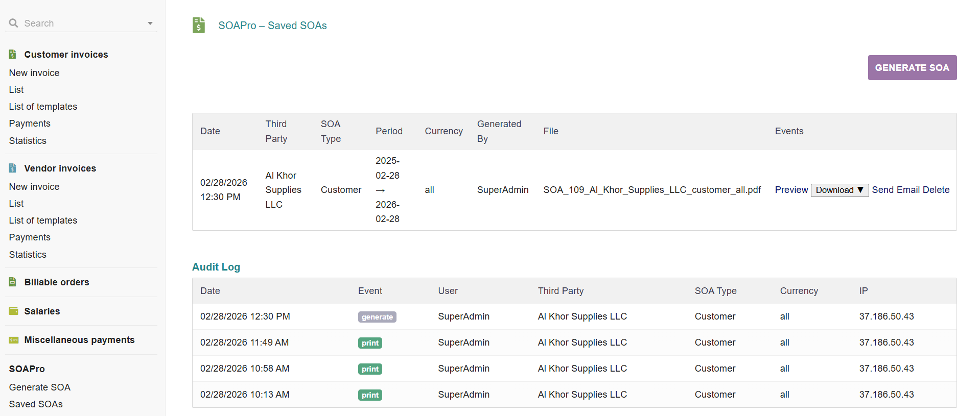Open Saved SOAs in the sidebar

pos(36,404)
